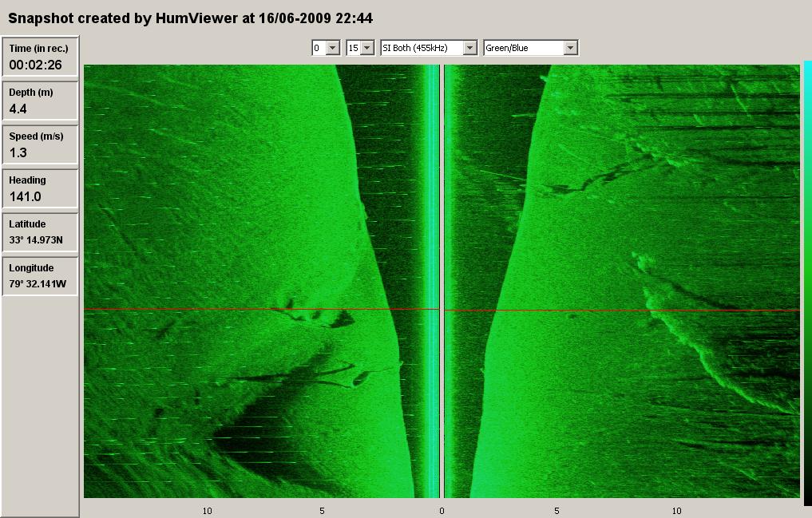Screen dimensions: 812x518
Task: Open the maximum range dropdown showing 15
Action: click(x=361, y=48)
